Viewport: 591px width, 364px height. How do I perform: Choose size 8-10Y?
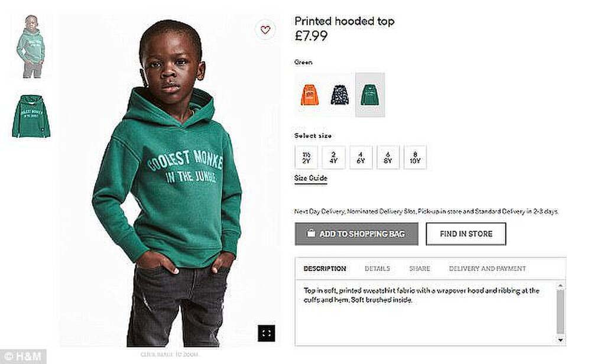coord(415,157)
